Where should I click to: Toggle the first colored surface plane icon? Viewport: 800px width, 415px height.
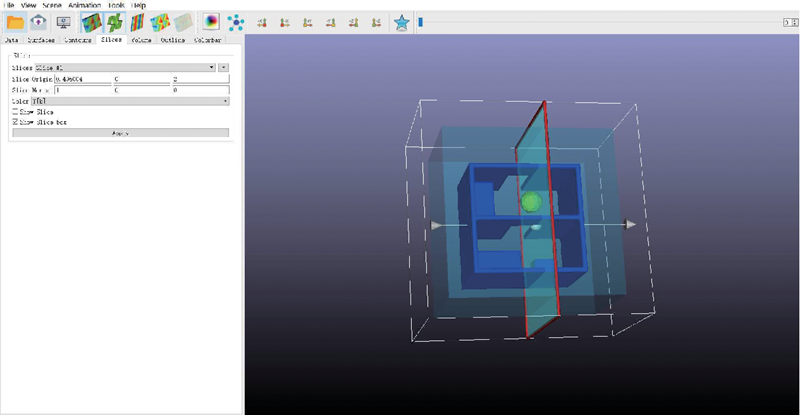click(92, 22)
